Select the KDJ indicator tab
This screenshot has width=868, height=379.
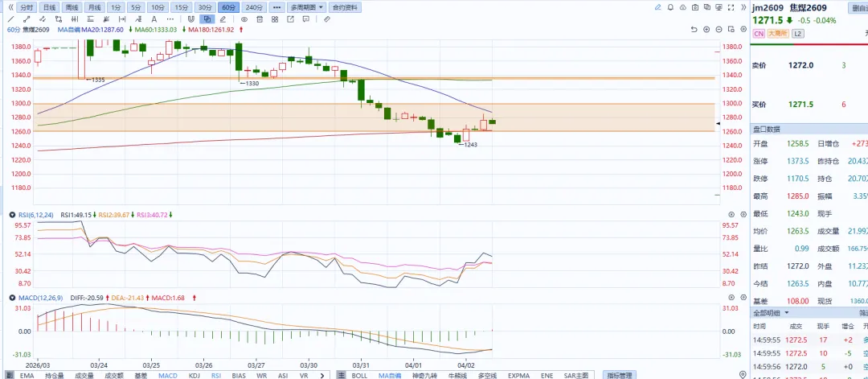[194, 375]
